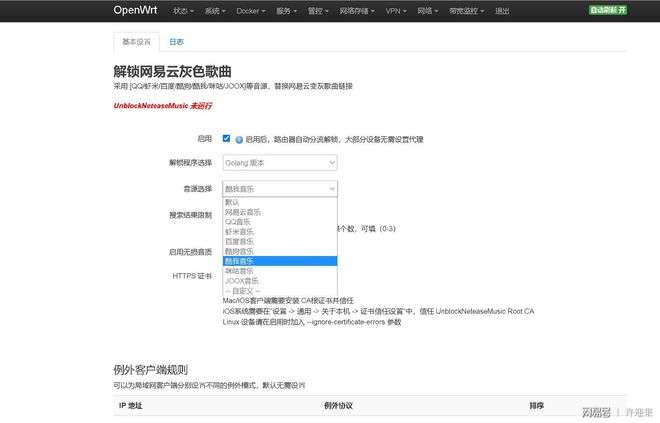The image size is (660, 423).
Task: Open the 状态 menu in the navbar
Action: point(183,10)
